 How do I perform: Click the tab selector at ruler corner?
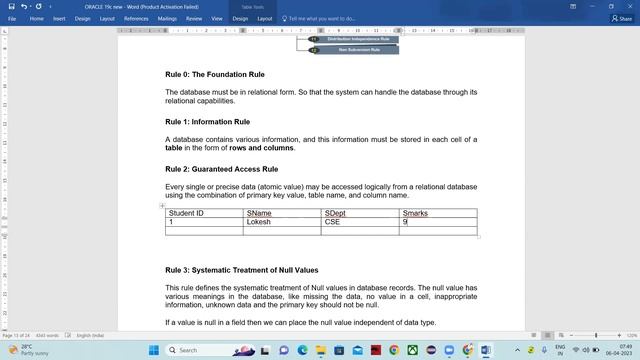4,31
